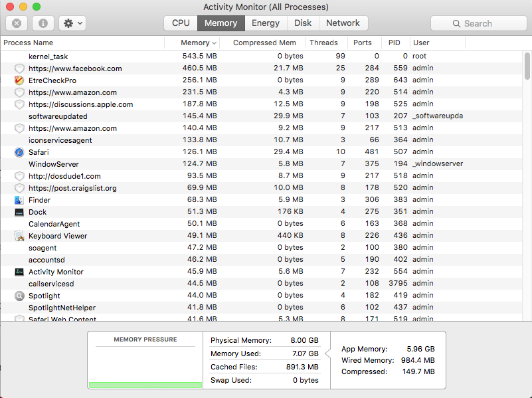Select the softwareupdated process
532x398 pixels.
pyautogui.click(x=261, y=116)
